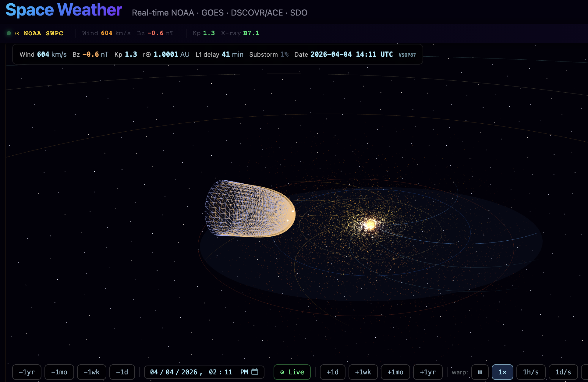Pause the time warp
This screenshot has width=588, height=382.
point(480,372)
